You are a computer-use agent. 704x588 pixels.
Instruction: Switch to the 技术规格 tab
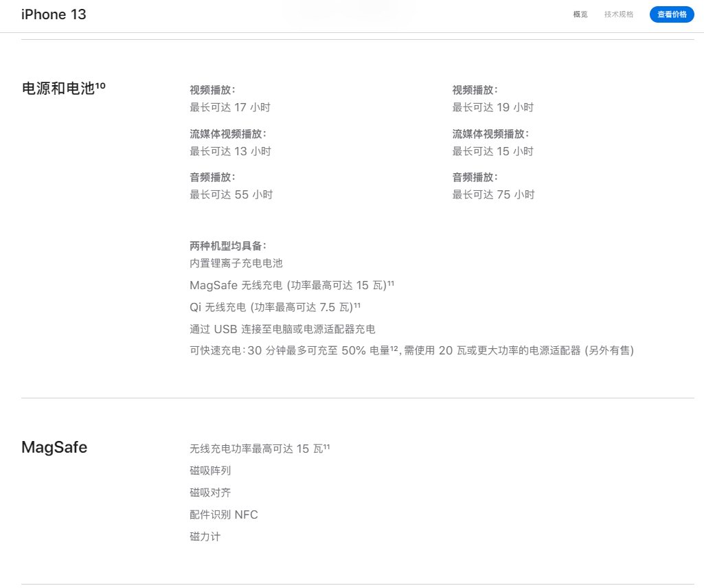(x=619, y=14)
